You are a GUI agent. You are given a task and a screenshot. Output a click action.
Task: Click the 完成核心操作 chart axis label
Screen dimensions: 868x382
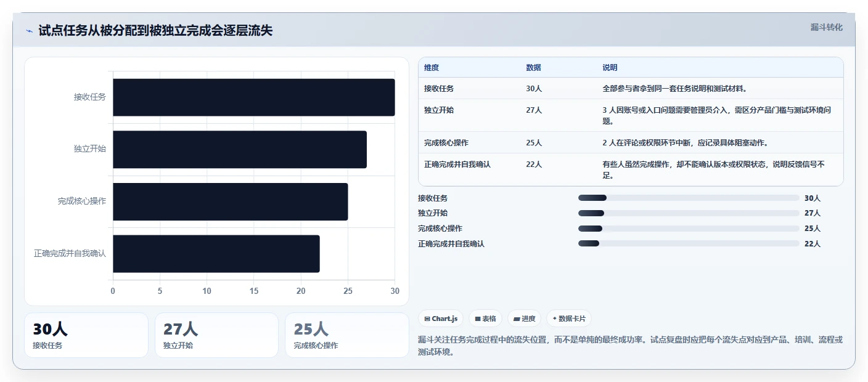click(82, 201)
